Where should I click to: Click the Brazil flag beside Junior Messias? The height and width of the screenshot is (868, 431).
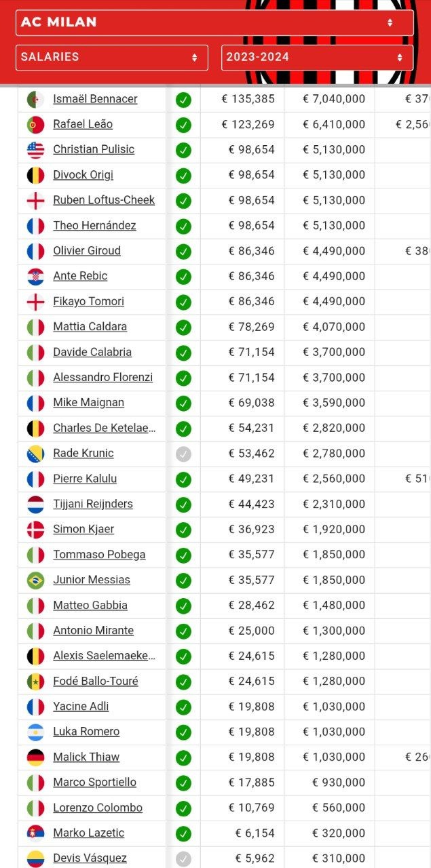[35, 580]
